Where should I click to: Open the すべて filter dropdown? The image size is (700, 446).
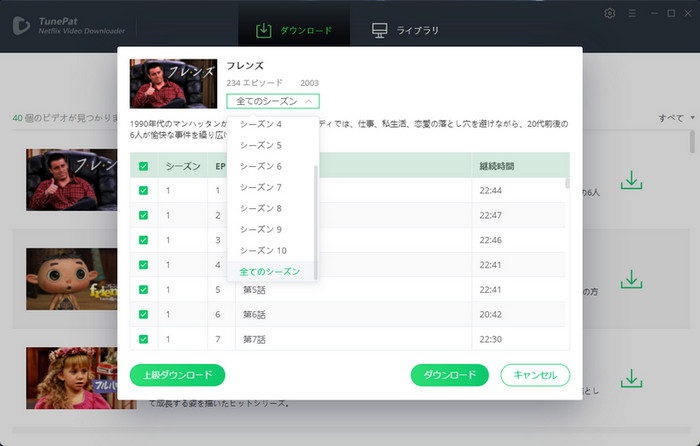coord(676,118)
